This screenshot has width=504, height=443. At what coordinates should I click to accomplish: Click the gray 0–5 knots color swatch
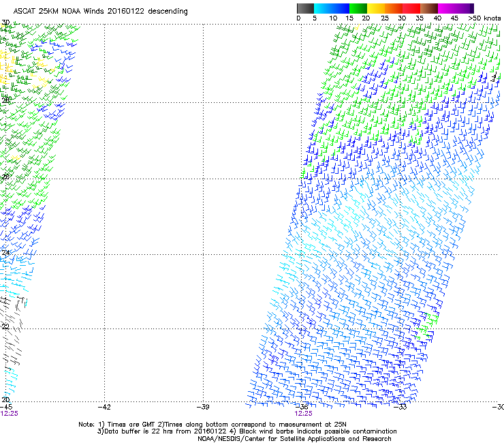[305, 8]
